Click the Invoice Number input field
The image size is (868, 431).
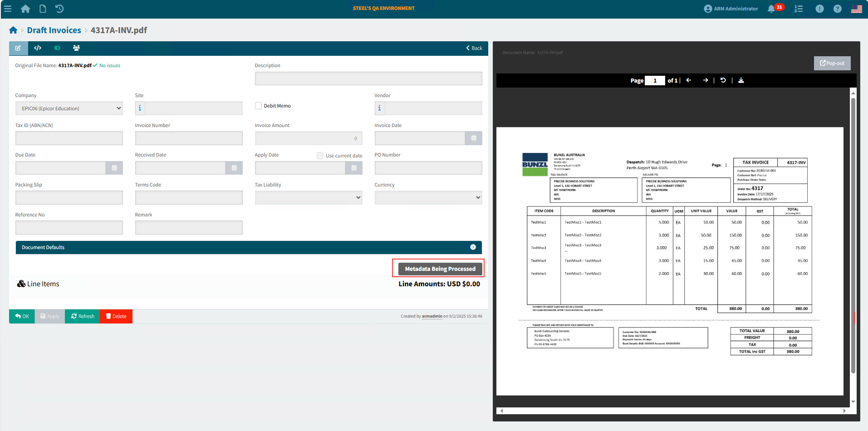point(189,138)
